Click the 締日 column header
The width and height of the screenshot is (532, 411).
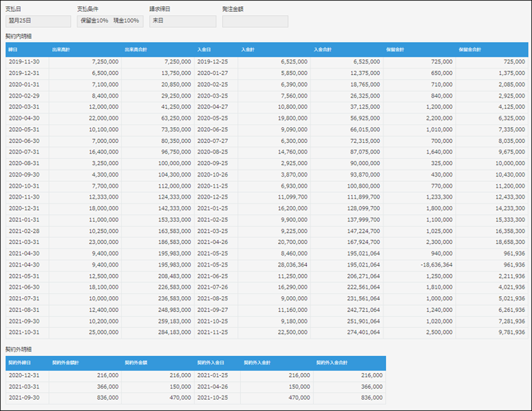click(27, 50)
